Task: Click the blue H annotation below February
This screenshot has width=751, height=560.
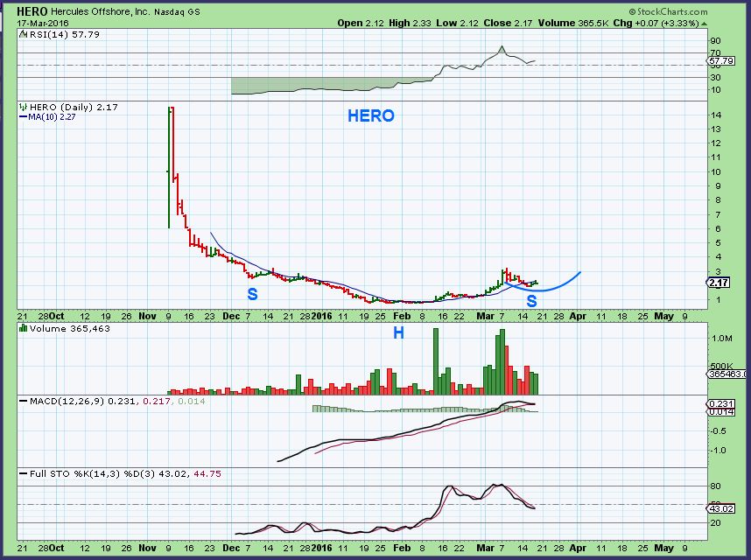Action: point(398,332)
